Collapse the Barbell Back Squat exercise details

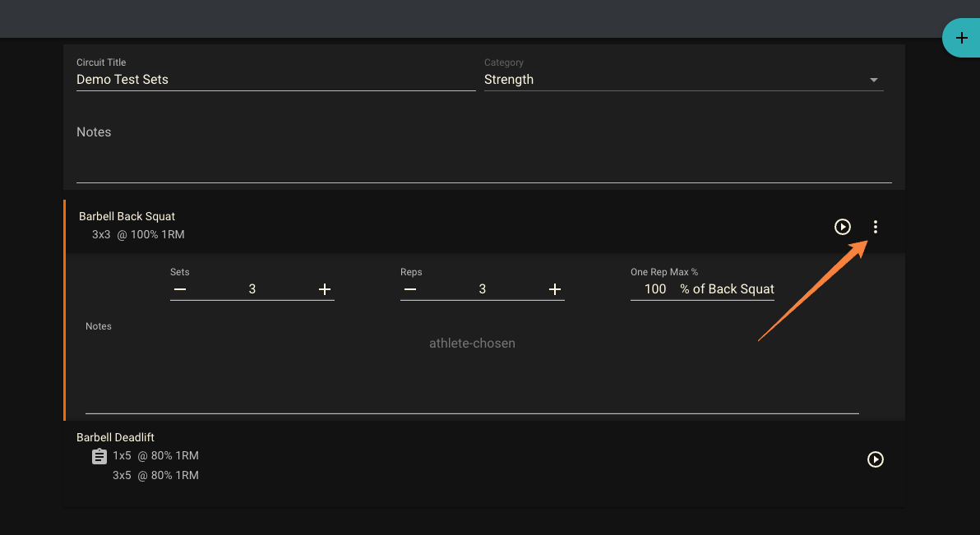coord(127,216)
